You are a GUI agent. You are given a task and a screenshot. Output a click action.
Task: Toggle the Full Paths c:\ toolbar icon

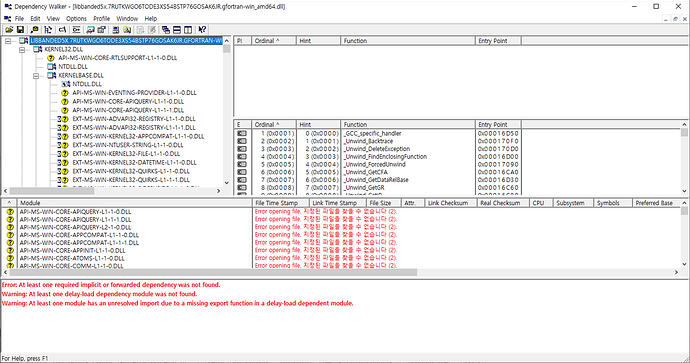coord(62,29)
